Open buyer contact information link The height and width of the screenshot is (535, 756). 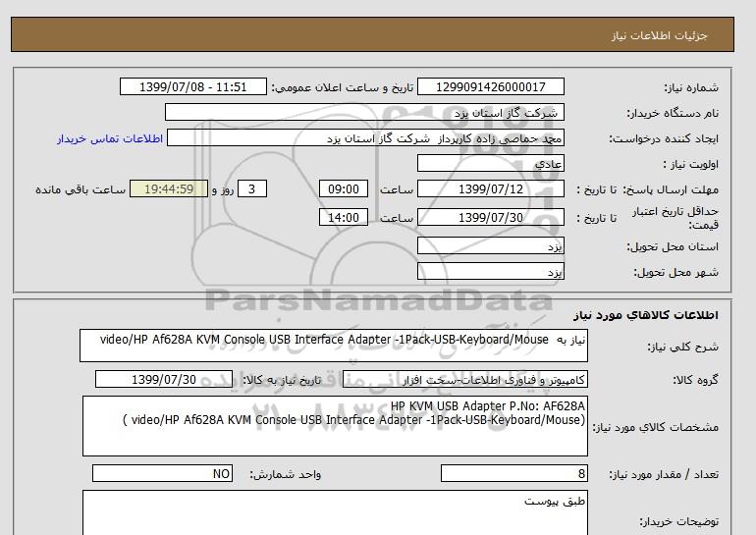click(110, 138)
